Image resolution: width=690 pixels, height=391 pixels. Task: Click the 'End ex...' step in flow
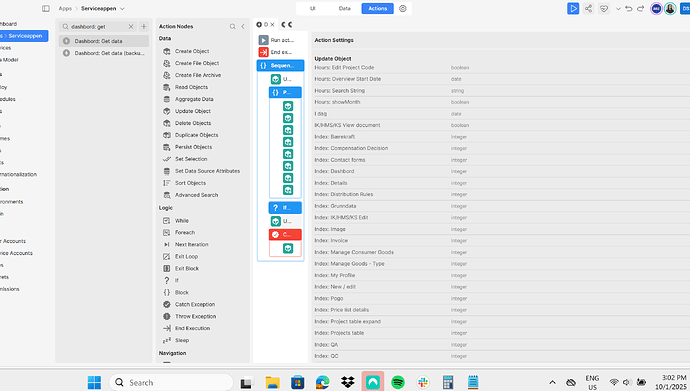pos(275,52)
